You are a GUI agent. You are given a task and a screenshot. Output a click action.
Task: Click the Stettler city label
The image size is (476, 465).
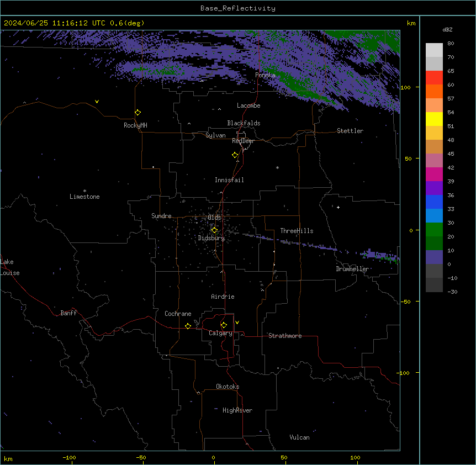click(x=350, y=131)
